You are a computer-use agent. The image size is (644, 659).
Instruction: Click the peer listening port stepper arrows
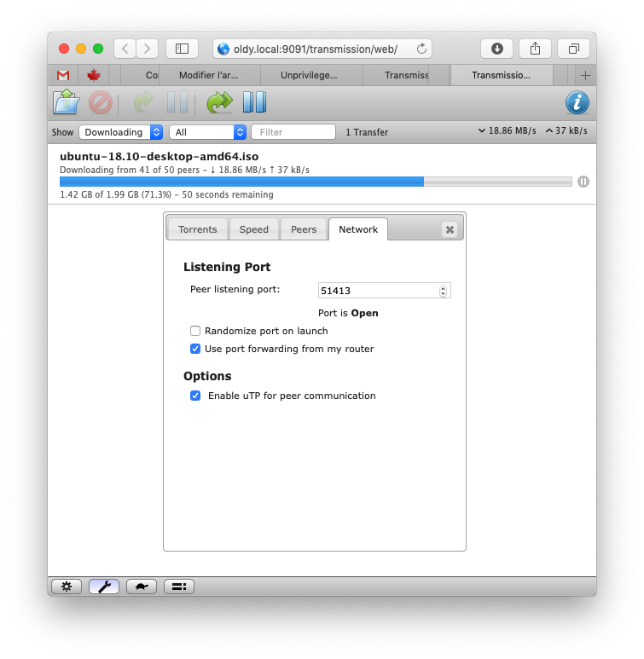443,291
